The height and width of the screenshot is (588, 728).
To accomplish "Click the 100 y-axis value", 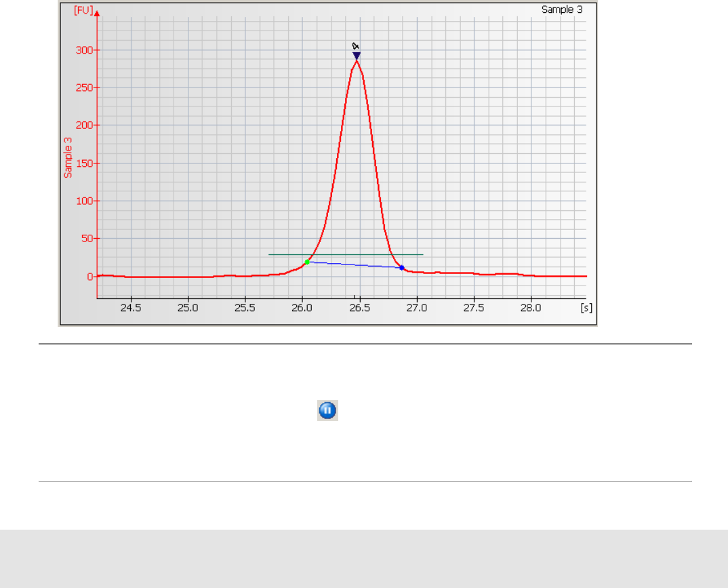I will (84, 201).
